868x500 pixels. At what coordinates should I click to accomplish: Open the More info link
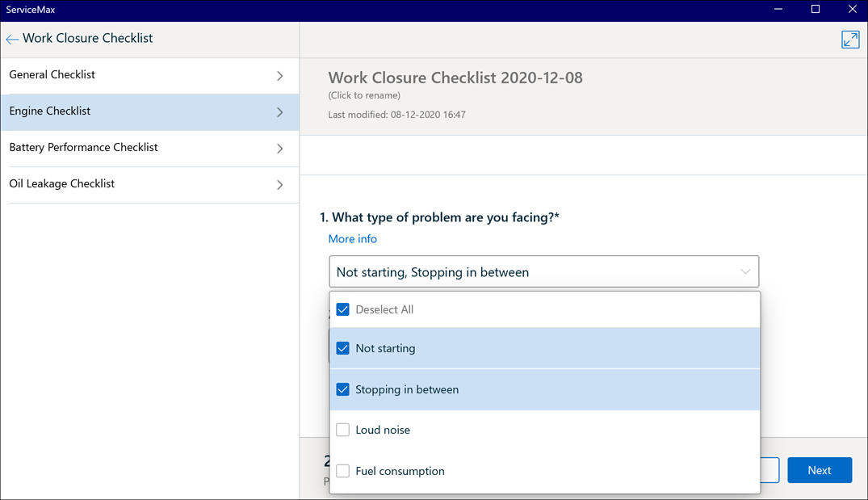tap(353, 238)
